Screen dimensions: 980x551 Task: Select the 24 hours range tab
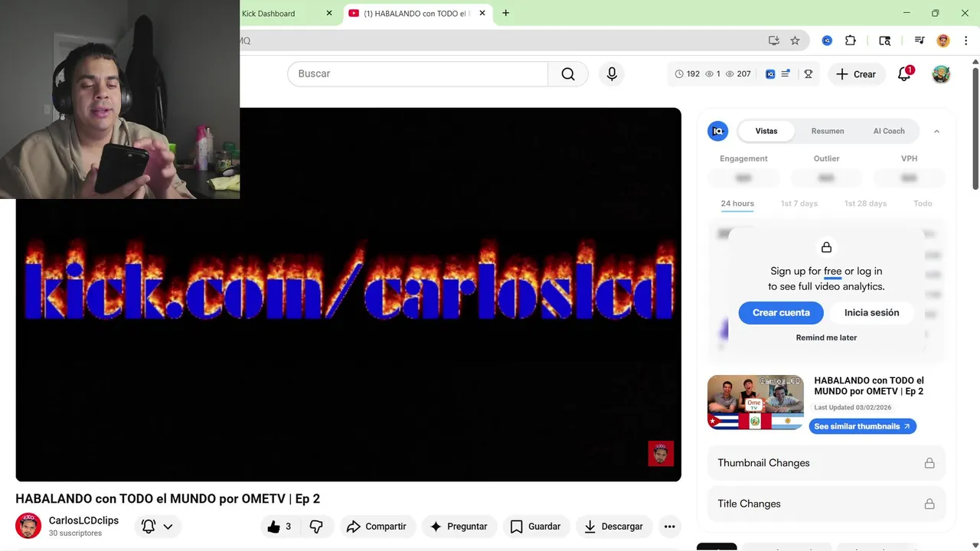coord(737,204)
